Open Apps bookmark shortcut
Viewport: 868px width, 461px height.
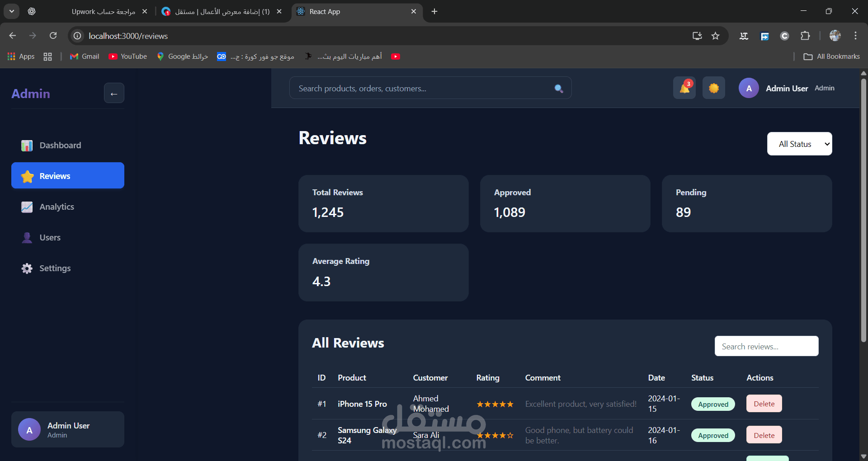coord(21,56)
